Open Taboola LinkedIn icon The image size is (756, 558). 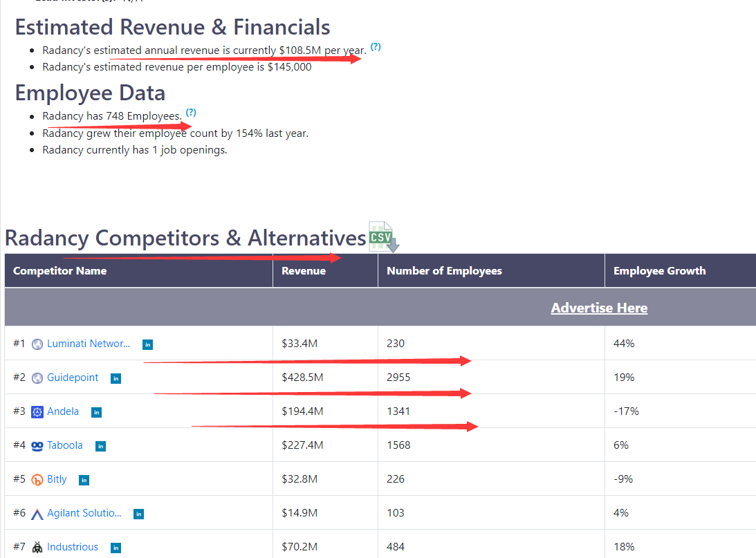coord(100,446)
